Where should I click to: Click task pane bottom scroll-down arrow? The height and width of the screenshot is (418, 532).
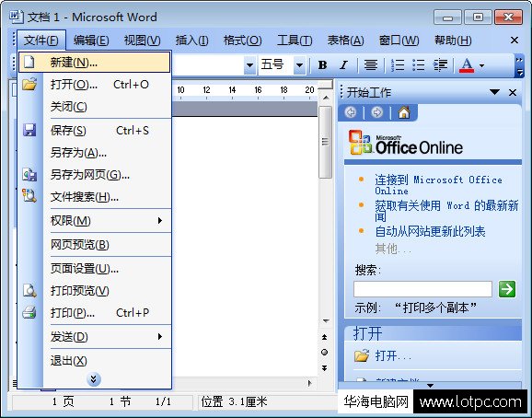(430, 386)
